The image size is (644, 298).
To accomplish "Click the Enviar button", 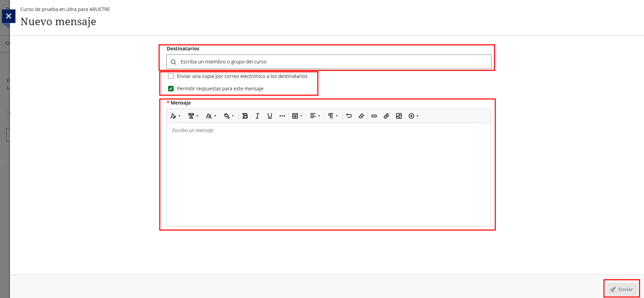I will pos(622,289).
